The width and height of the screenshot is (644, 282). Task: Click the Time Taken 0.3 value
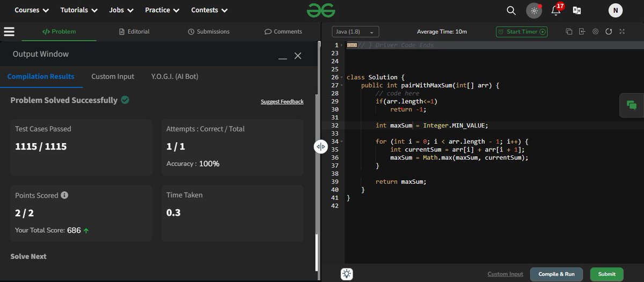pyautogui.click(x=173, y=213)
